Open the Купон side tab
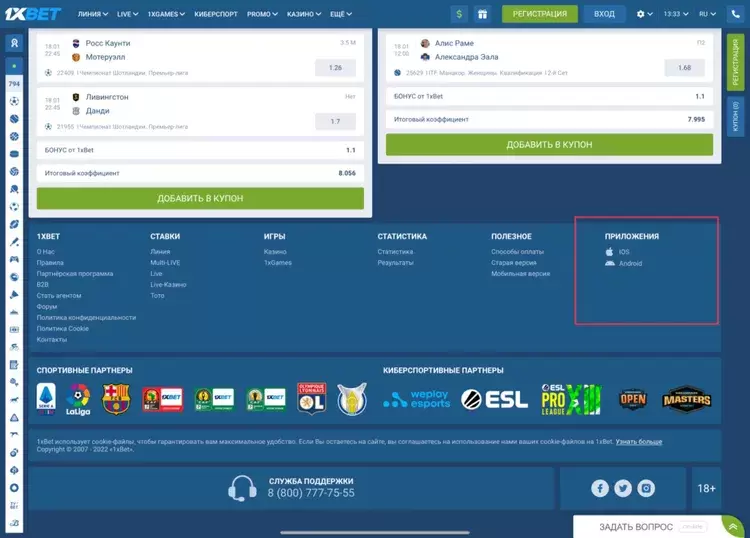This screenshot has width=750, height=538. click(735, 116)
